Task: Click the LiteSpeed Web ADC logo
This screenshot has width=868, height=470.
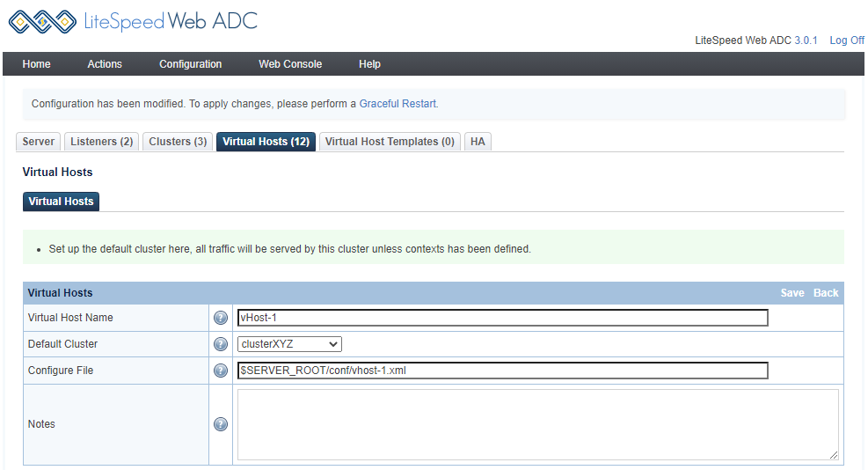Action: pyautogui.click(x=133, y=22)
